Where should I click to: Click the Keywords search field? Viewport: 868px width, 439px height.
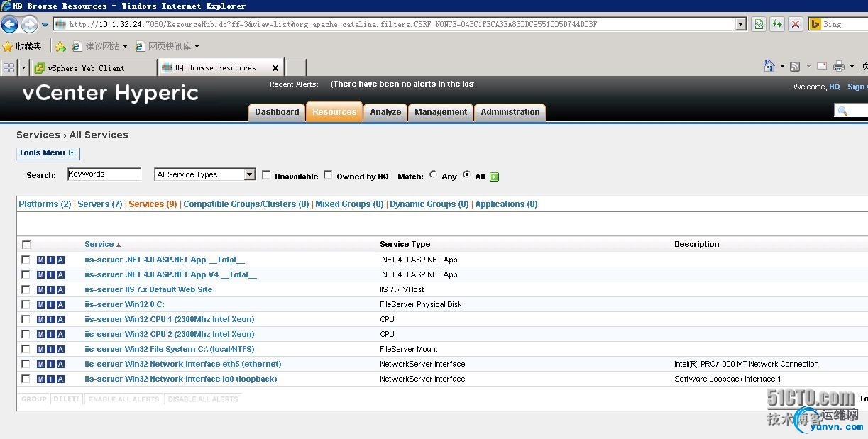tap(104, 174)
